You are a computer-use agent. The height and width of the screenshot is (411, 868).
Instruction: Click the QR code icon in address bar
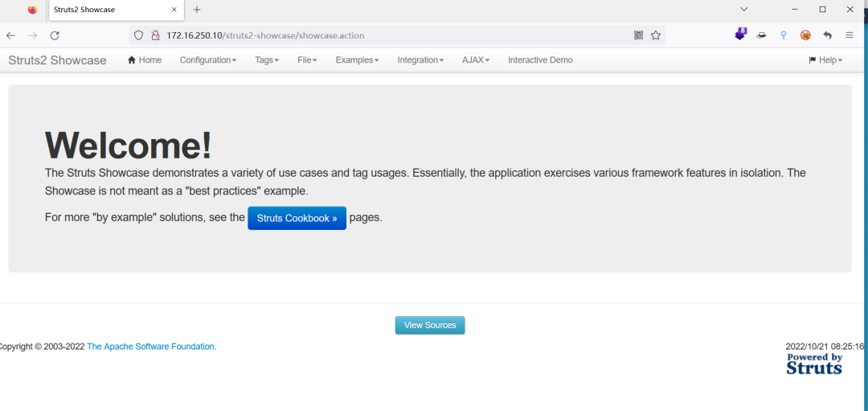638,35
